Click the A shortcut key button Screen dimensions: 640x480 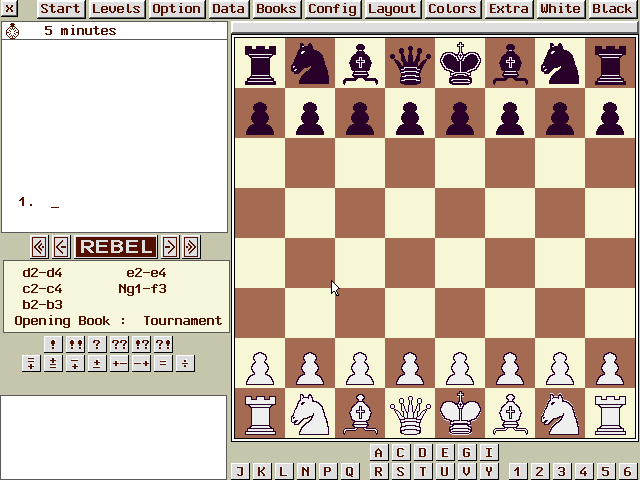point(378,453)
